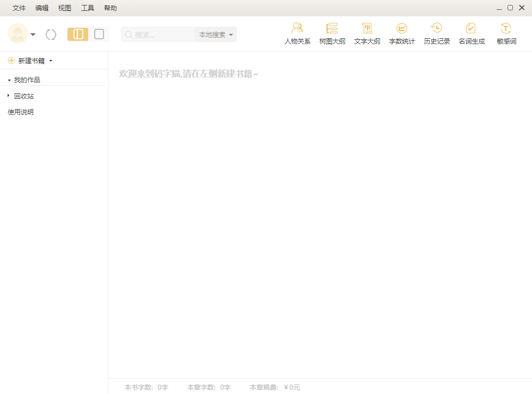Click the 本章字数 status entry

[x=209, y=387]
